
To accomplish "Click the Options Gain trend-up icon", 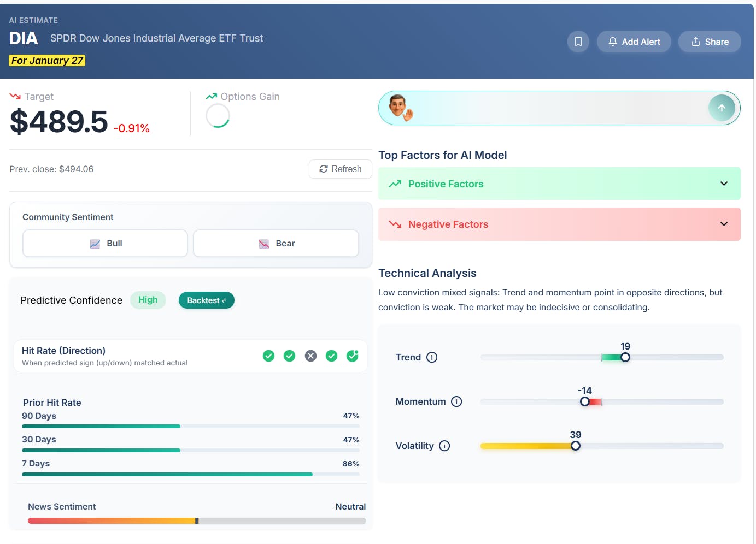I will (x=212, y=97).
